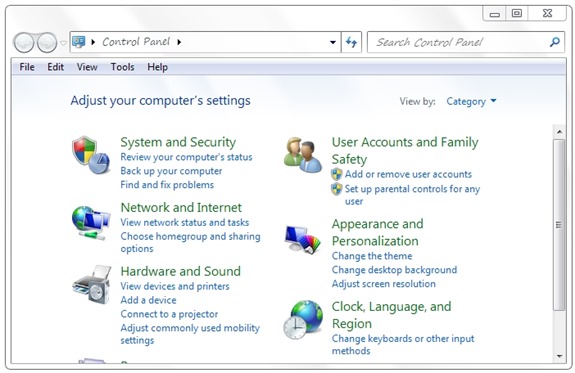This screenshot has width=575, height=373.
Task: Click Review your computer's status
Action: 186,157
